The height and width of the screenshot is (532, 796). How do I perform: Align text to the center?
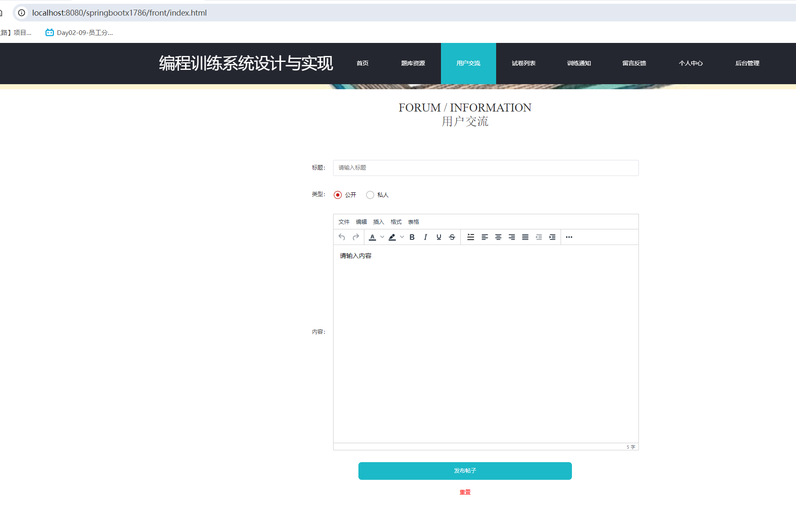(x=498, y=237)
